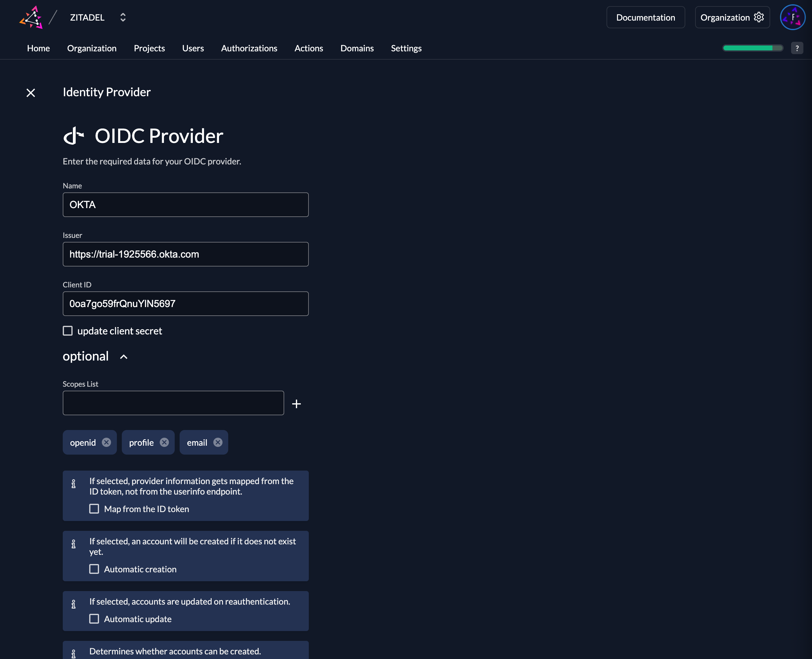Click the ZITADEL logo icon

tap(31, 18)
